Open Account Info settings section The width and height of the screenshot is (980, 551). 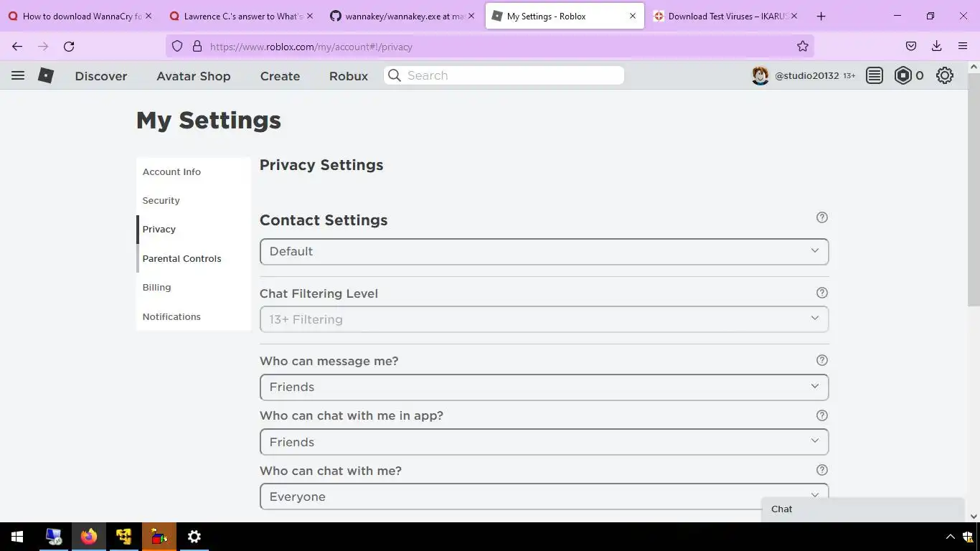pos(171,171)
